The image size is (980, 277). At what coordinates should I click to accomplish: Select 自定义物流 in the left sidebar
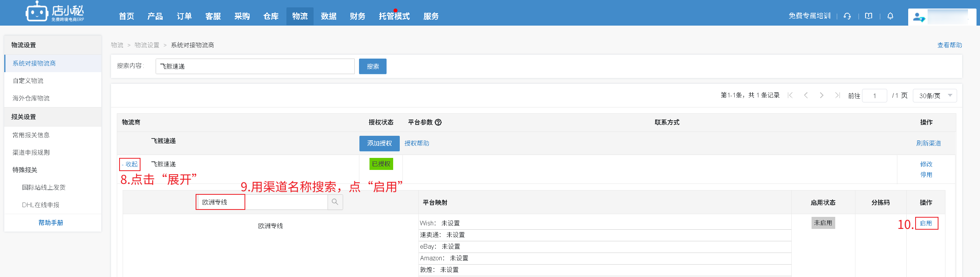[x=28, y=81]
